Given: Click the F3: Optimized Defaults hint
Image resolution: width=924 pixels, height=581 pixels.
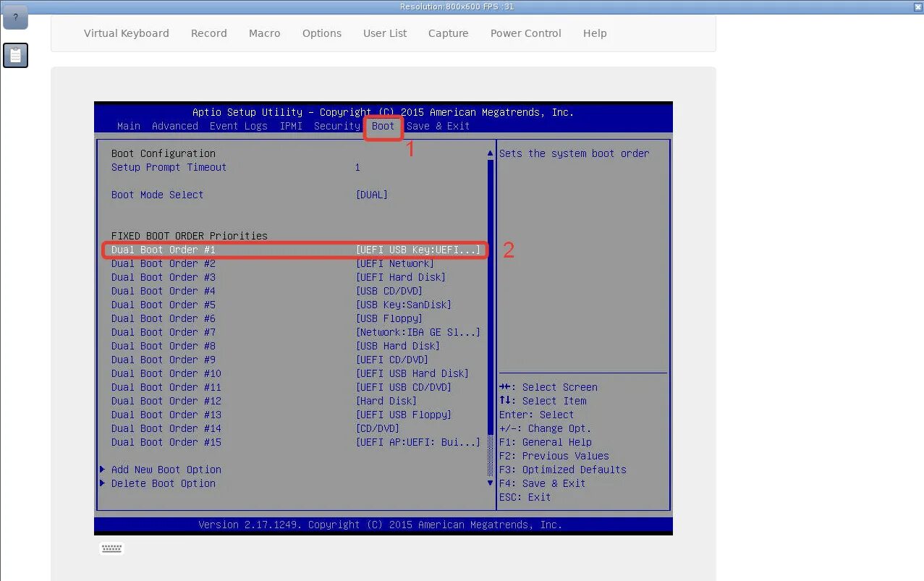Looking at the screenshot, I should [563, 470].
